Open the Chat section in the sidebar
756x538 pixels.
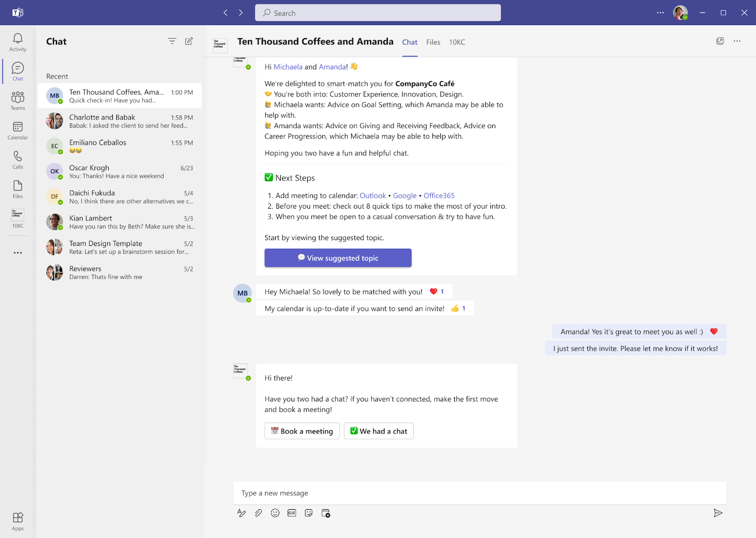[x=17, y=71]
